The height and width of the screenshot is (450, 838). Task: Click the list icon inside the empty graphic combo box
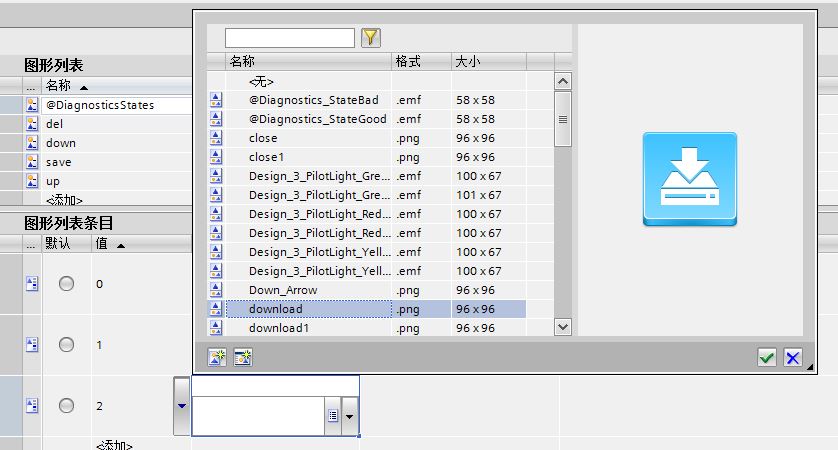click(332, 415)
